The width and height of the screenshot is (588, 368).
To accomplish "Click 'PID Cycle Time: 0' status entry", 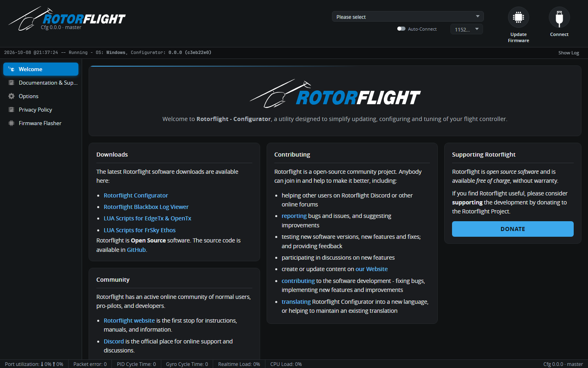I will 136,364.
